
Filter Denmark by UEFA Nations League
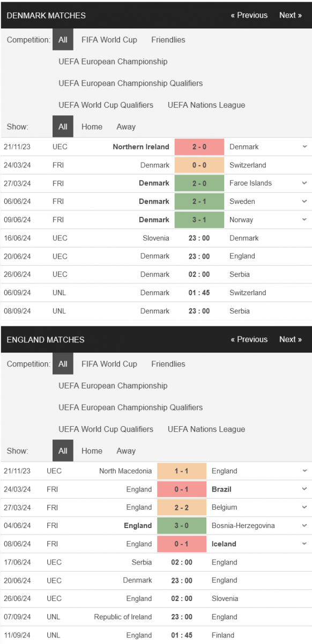click(206, 105)
